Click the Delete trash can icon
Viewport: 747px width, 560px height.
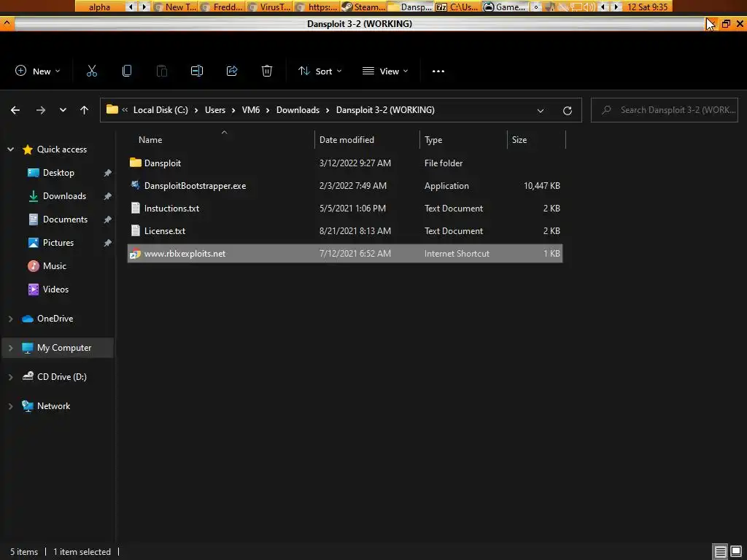(267, 71)
